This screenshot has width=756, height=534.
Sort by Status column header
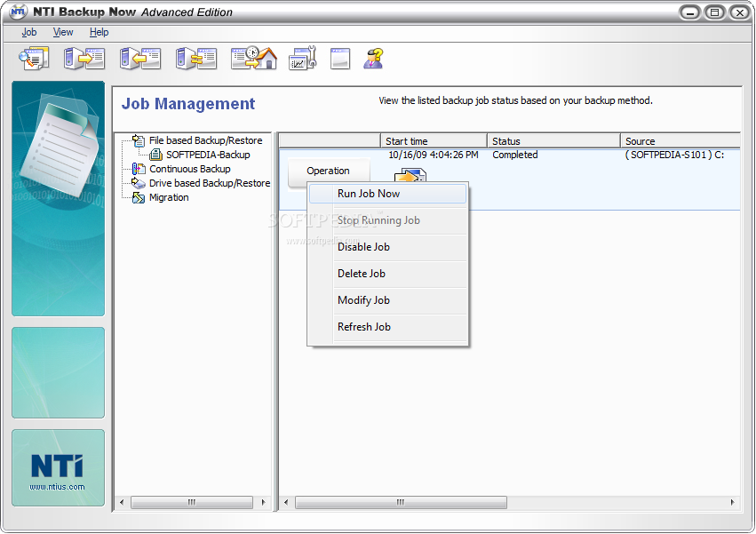pyautogui.click(x=553, y=141)
